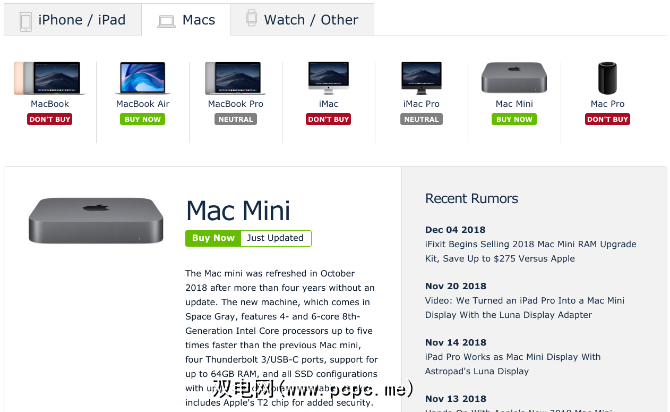Open Astropad's Luna Display rumor link
This screenshot has width=670, height=412.
[x=512, y=364]
